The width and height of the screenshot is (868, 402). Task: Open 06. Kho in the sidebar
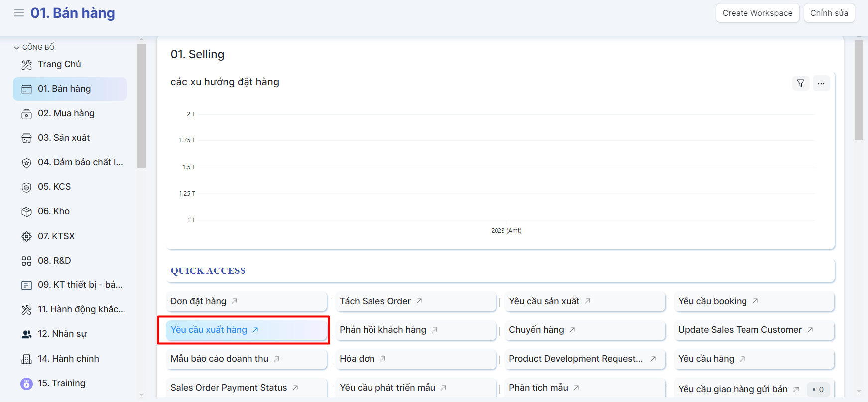pos(54,211)
